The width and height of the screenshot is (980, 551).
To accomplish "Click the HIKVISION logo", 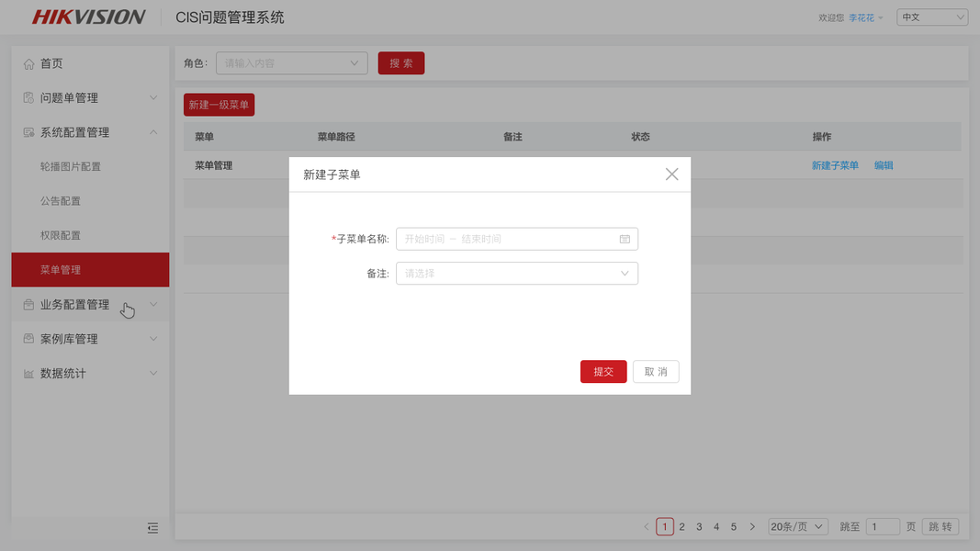I will pos(89,17).
